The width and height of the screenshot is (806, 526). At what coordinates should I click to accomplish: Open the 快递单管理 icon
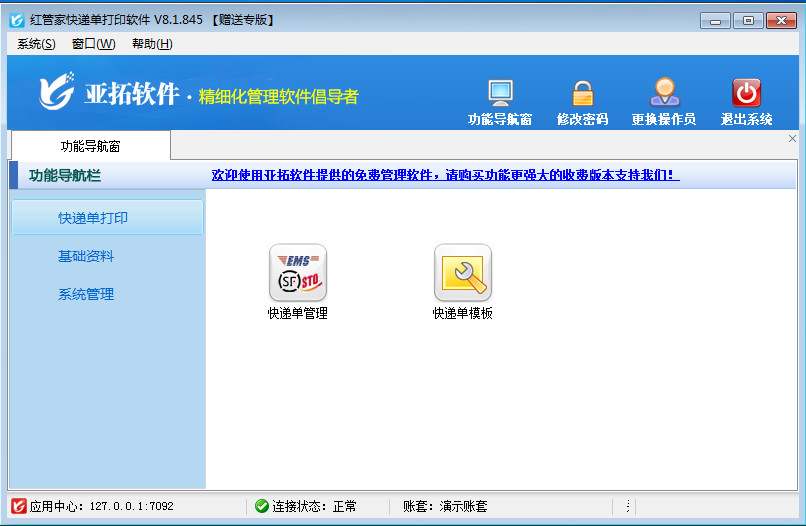click(x=297, y=273)
